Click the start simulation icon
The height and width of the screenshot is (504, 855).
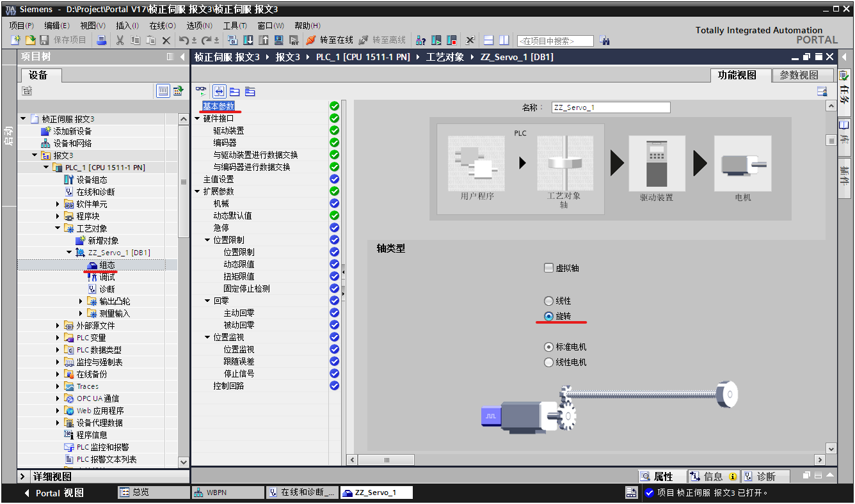click(x=278, y=40)
